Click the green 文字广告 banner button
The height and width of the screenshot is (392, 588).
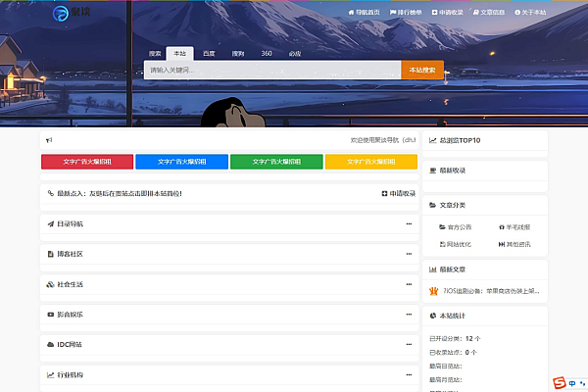pyautogui.click(x=276, y=162)
